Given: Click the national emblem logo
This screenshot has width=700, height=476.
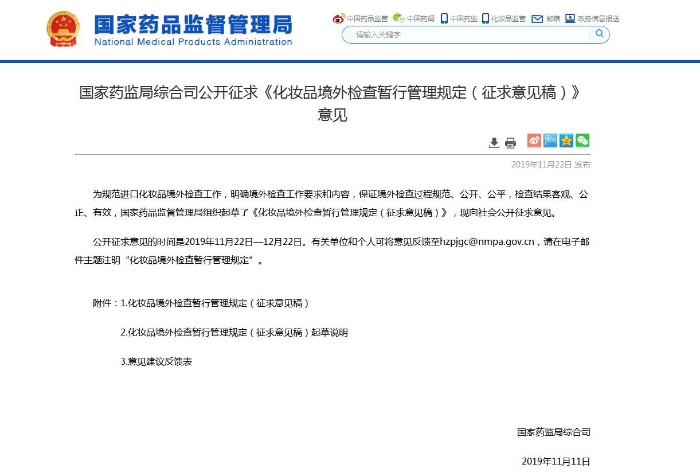Looking at the screenshot, I should coord(66,29).
